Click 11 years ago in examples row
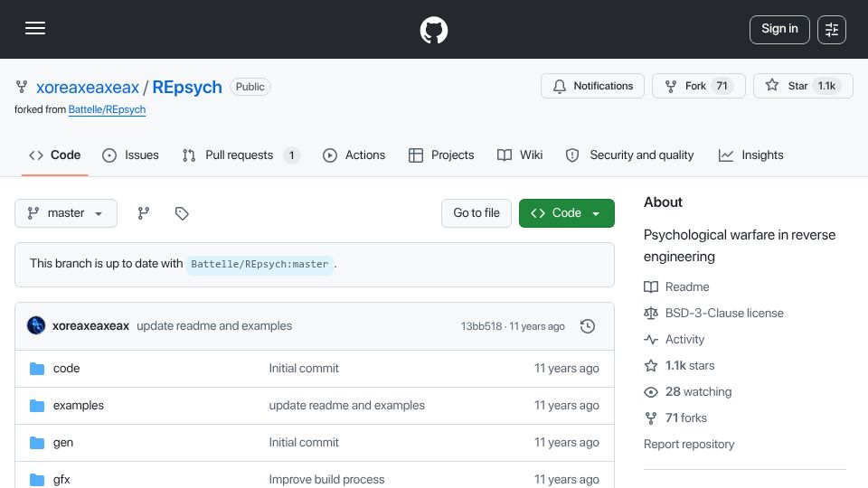 tap(566, 406)
